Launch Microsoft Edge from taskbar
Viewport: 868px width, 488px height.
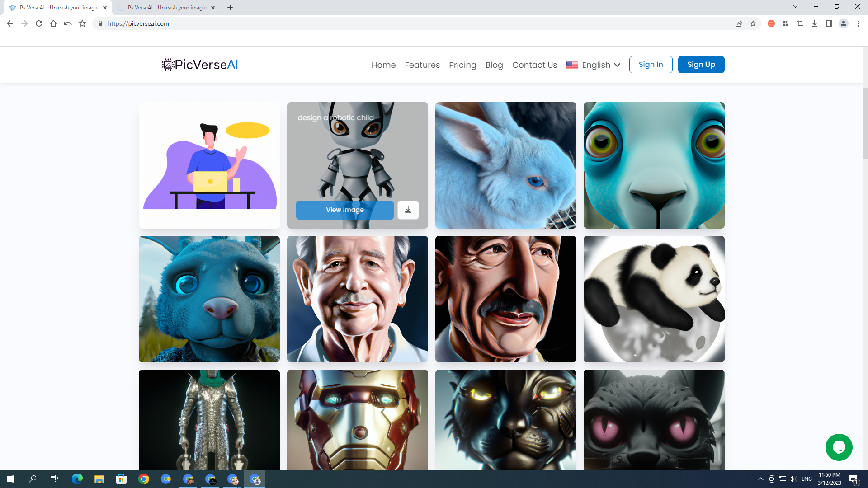click(77, 479)
